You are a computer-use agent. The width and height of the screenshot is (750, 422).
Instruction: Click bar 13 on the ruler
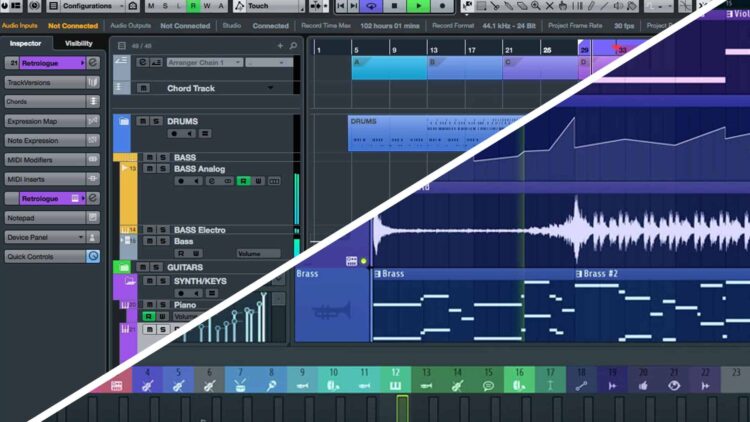(433, 50)
